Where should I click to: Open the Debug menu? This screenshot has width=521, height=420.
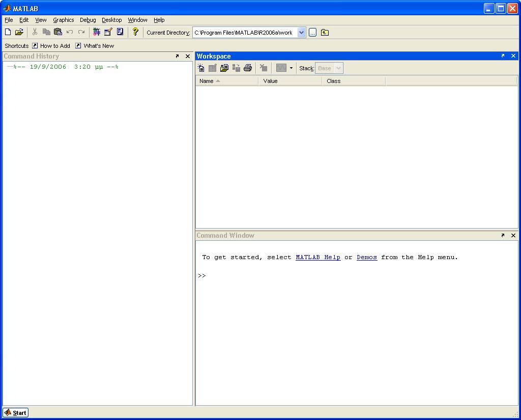click(x=88, y=20)
